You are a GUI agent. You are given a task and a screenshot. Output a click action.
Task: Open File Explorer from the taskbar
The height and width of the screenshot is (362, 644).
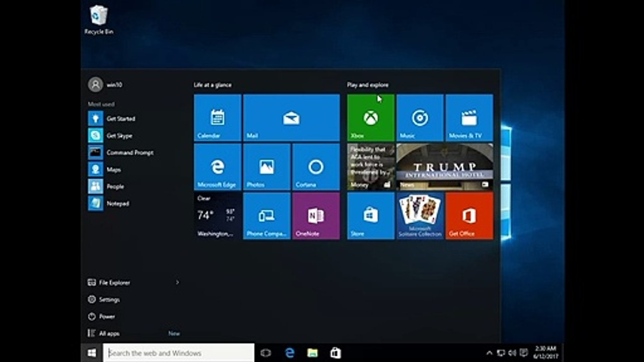click(312, 353)
